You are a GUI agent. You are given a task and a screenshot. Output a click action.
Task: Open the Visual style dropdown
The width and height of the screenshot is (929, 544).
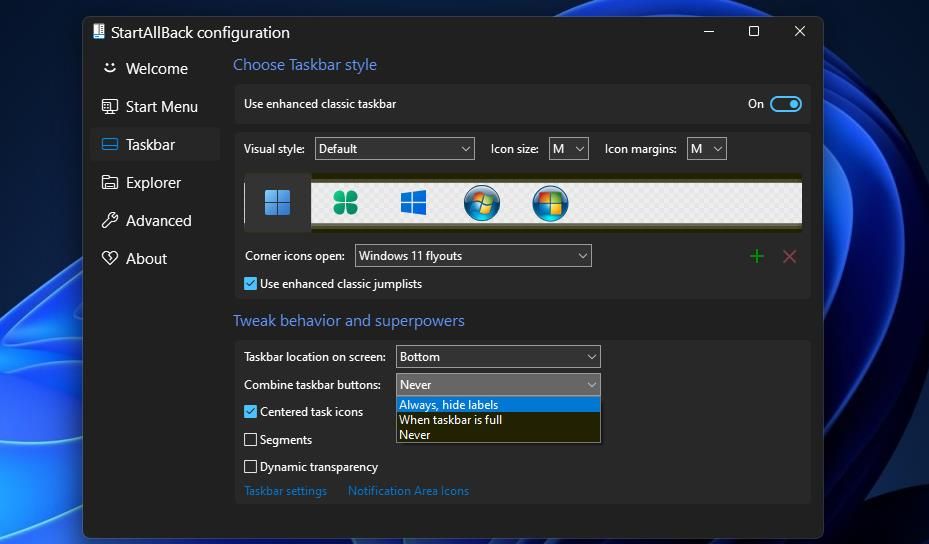tap(394, 149)
